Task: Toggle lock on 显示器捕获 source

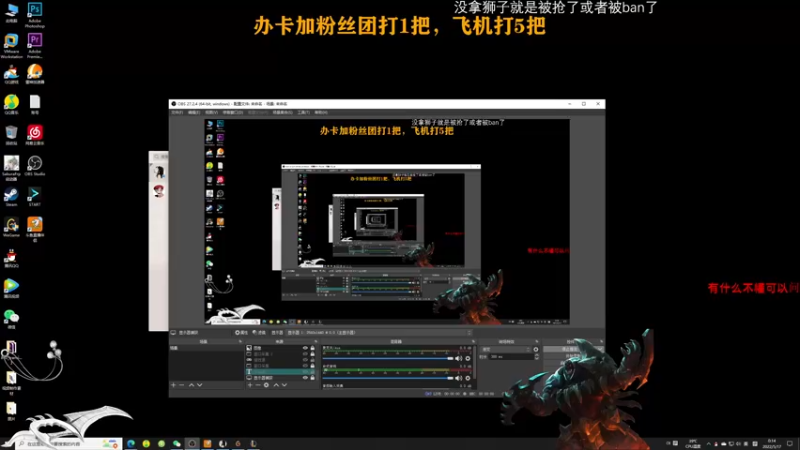Action: 313,378
